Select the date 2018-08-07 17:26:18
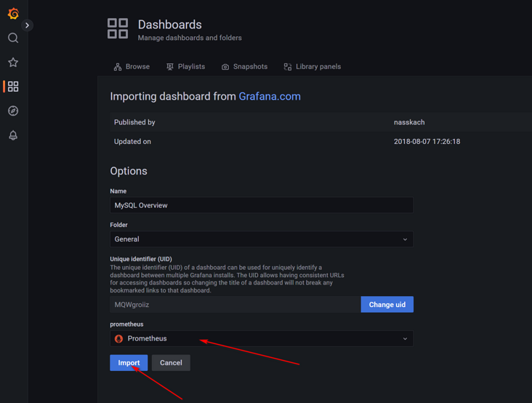Image resolution: width=532 pixels, height=403 pixels. (x=427, y=142)
